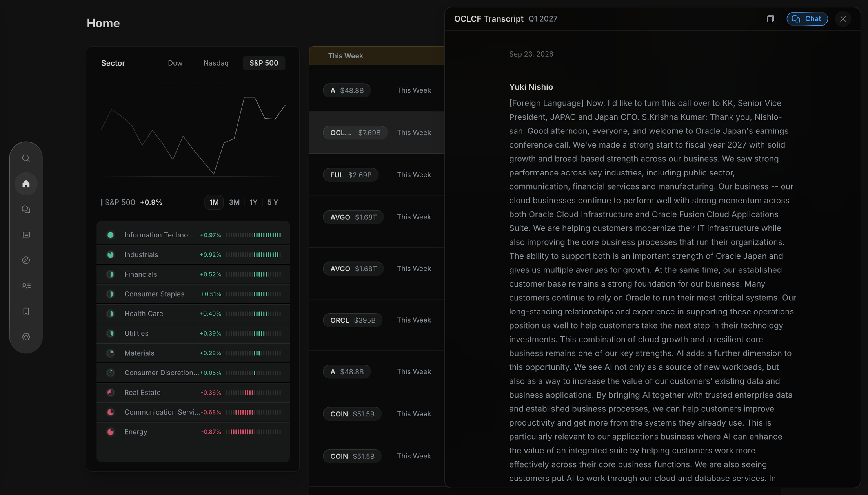Select the S&P 500 index tab
Screen dimensions: 868x495
pyautogui.click(x=264, y=63)
